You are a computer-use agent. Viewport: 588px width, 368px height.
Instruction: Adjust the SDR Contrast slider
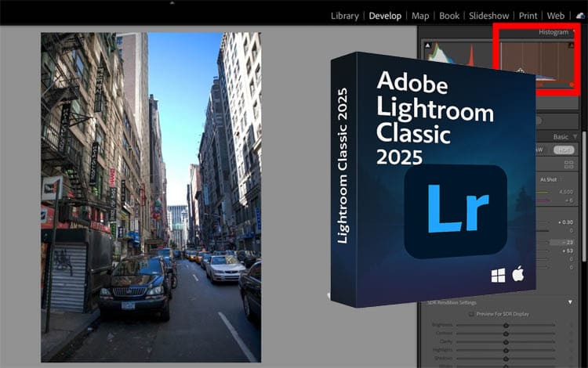(x=506, y=334)
